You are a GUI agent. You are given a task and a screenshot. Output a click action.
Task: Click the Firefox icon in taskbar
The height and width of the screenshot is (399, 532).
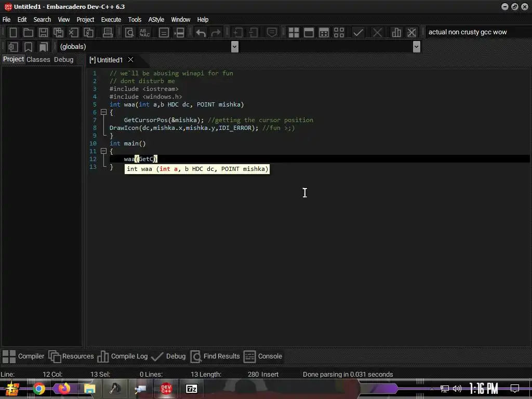64,389
